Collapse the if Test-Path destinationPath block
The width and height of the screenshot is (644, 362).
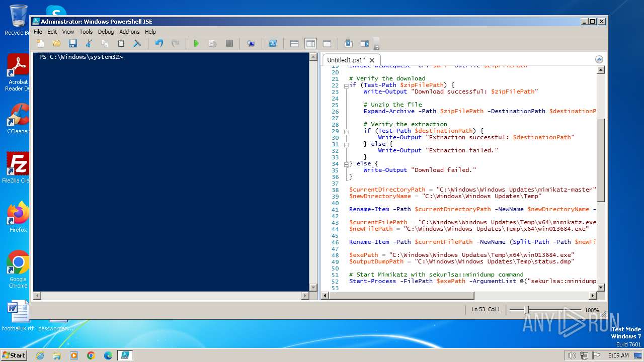tap(346, 131)
